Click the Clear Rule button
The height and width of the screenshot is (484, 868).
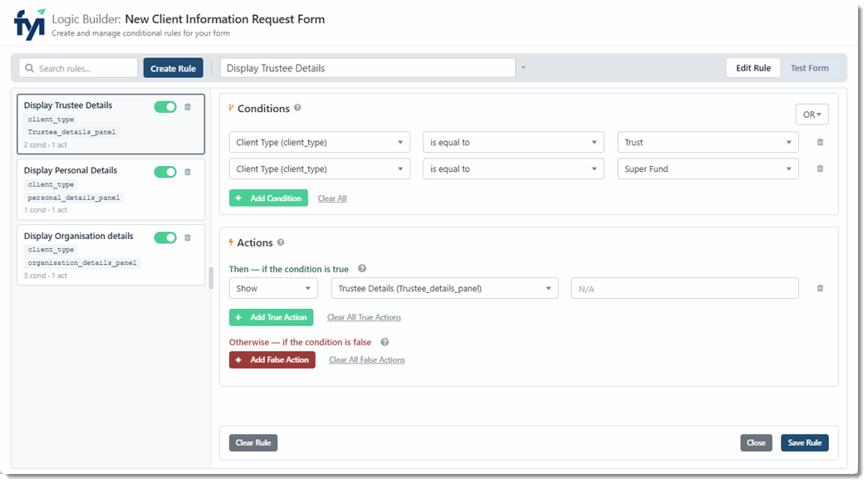pos(253,442)
